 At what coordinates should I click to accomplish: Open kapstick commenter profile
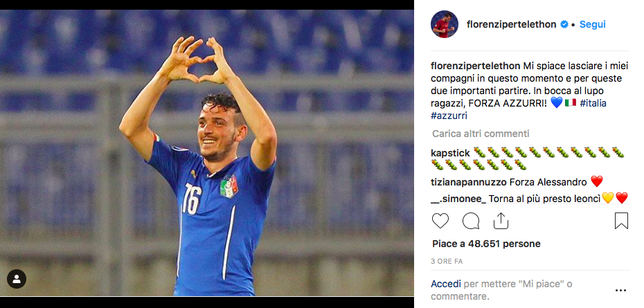450,153
